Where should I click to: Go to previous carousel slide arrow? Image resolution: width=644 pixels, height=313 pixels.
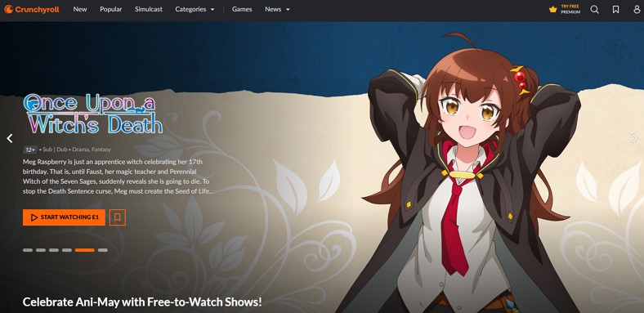[x=10, y=138]
